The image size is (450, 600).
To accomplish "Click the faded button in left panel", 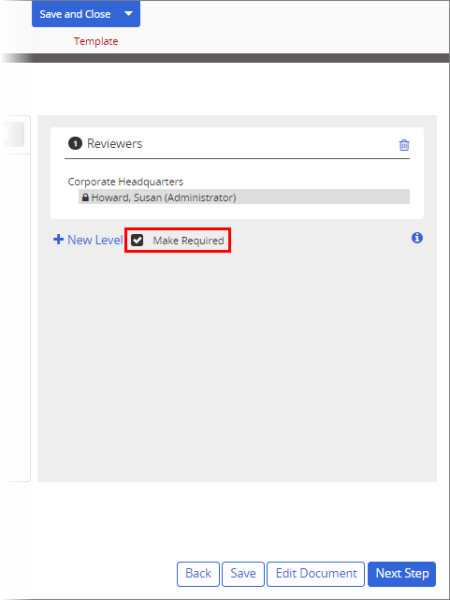I will (x=11, y=134).
